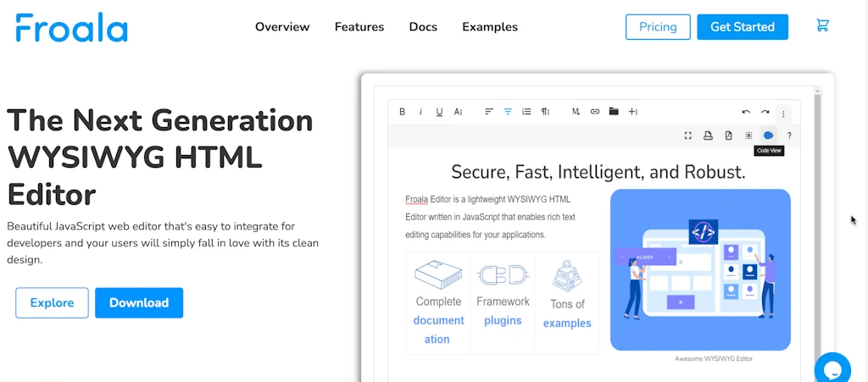Open the Features menu item
Screen dimensions: 868x382
tap(359, 27)
